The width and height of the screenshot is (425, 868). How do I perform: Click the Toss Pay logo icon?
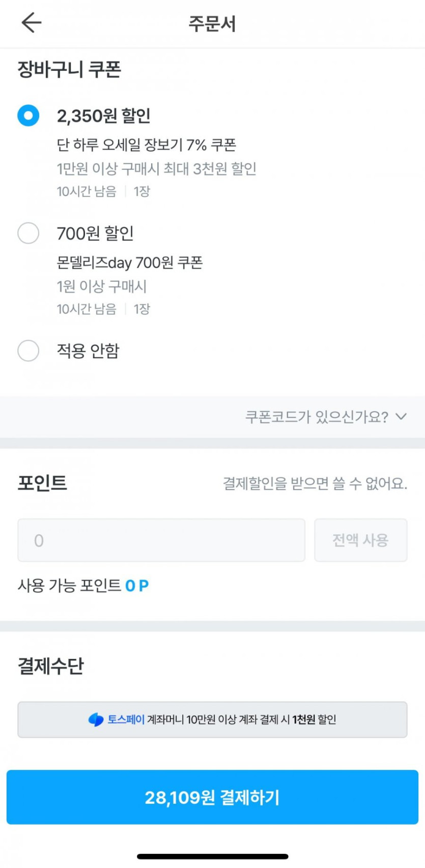pos(96,719)
